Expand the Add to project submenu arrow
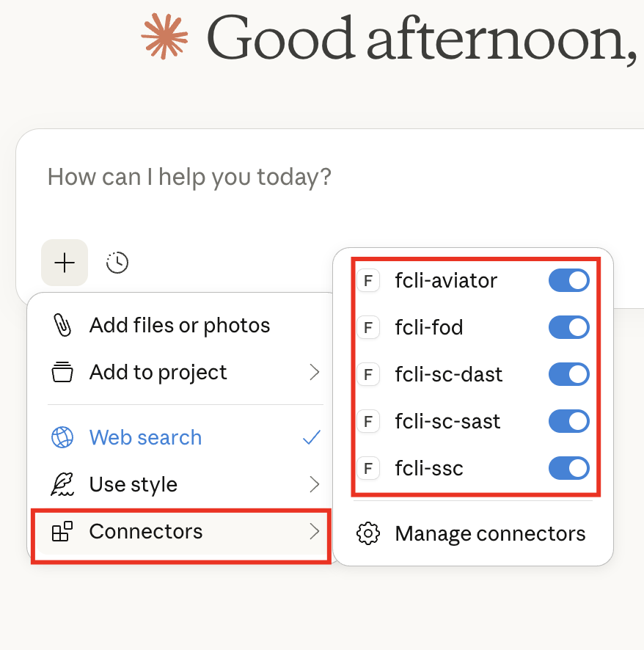The height and width of the screenshot is (650, 644). (x=315, y=372)
